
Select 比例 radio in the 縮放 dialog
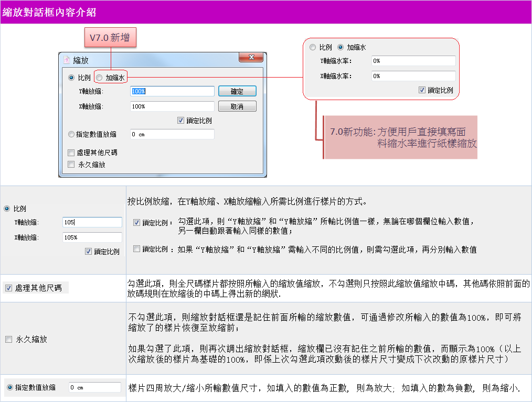(71, 78)
